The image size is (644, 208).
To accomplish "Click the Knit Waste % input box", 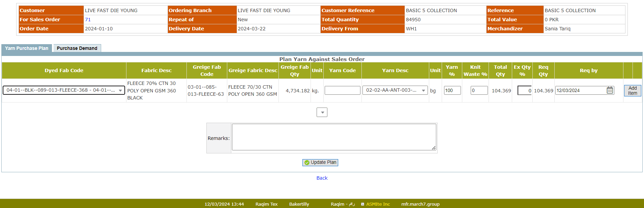I will point(479,90).
